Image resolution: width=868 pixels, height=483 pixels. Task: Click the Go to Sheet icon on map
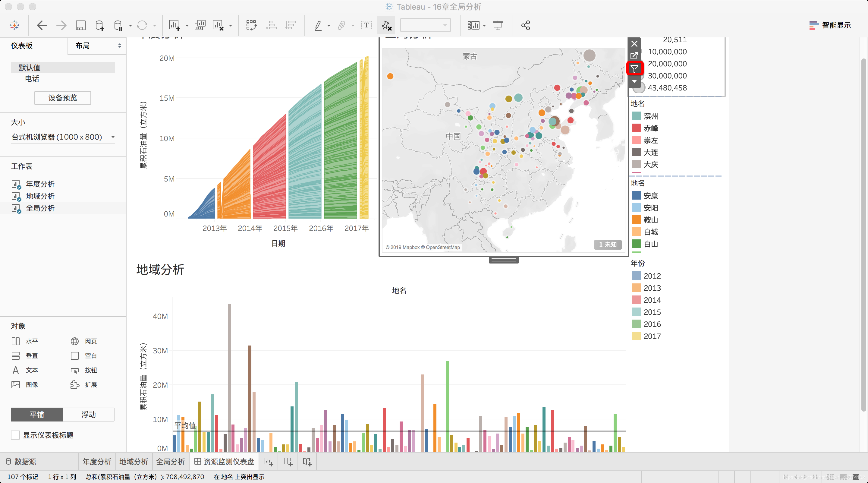(x=634, y=55)
